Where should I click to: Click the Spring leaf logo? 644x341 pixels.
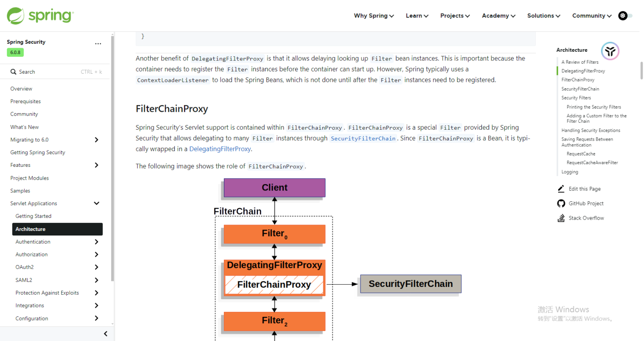tap(15, 16)
